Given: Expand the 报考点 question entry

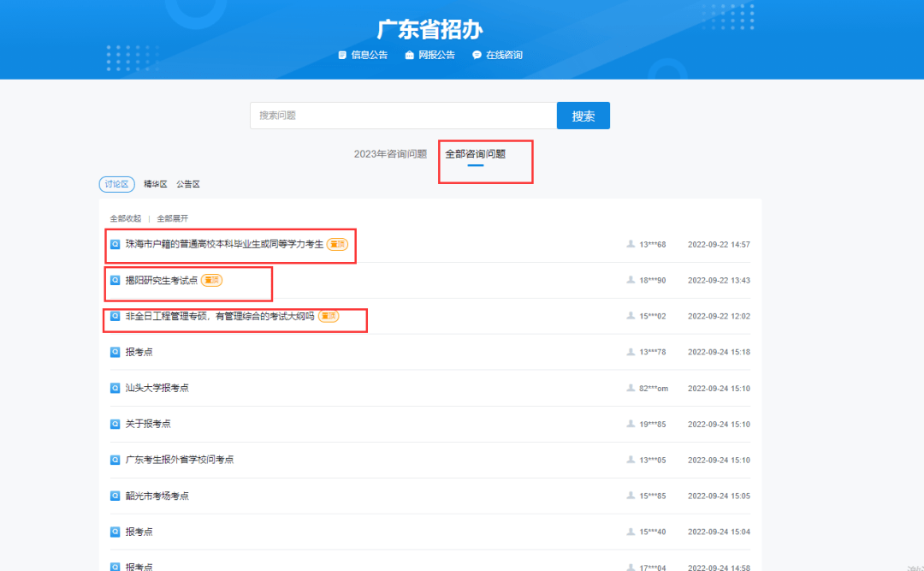Looking at the screenshot, I should click(x=139, y=351).
